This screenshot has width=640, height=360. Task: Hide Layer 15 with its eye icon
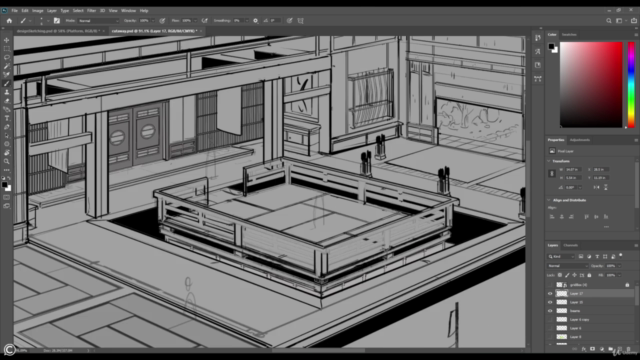[550, 302]
